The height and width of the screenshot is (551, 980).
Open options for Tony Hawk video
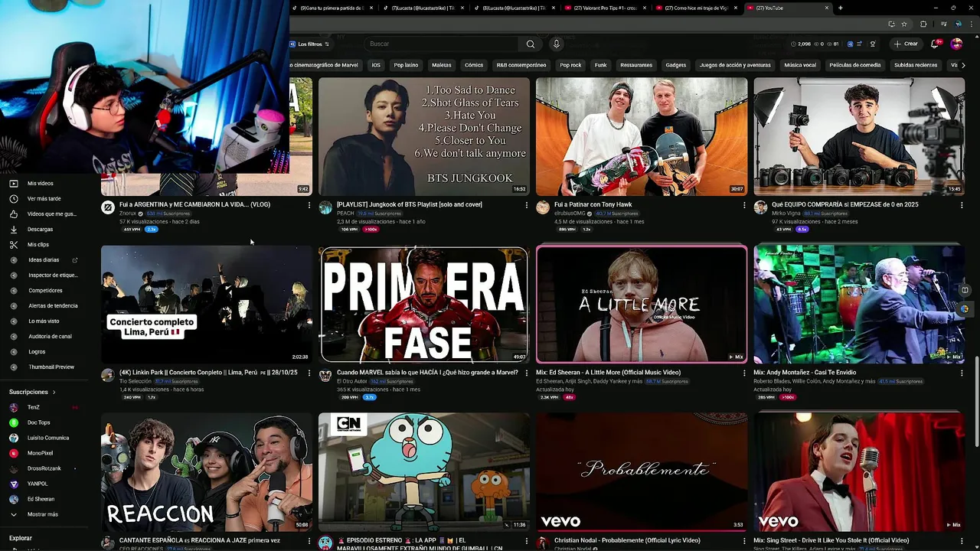tap(744, 205)
